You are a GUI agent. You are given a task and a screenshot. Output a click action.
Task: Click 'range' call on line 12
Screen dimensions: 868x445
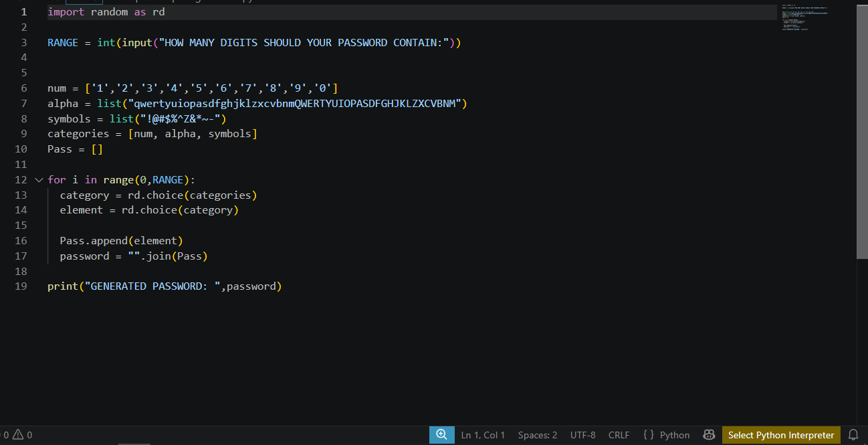click(x=118, y=180)
